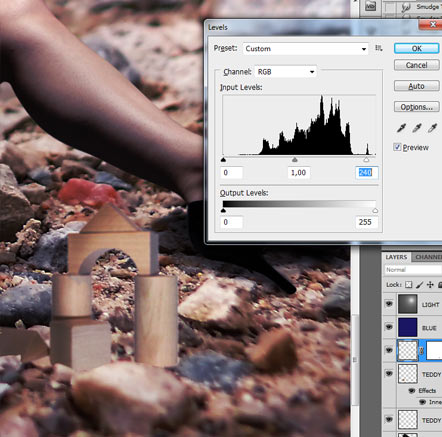Image resolution: width=442 pixels, height=437 pixels.
Task: Close the Levels dialog
Action: (432, 25)
